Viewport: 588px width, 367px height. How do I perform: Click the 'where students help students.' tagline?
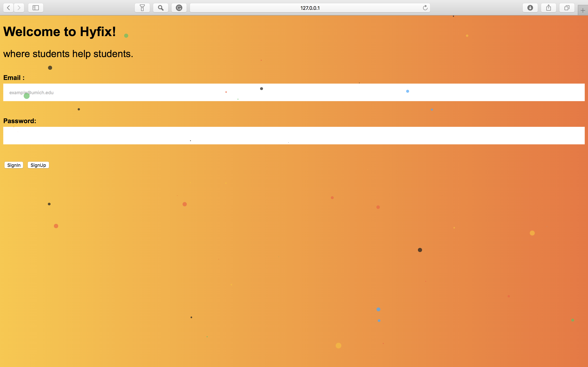pyautogui.click(x=68, y=54)
